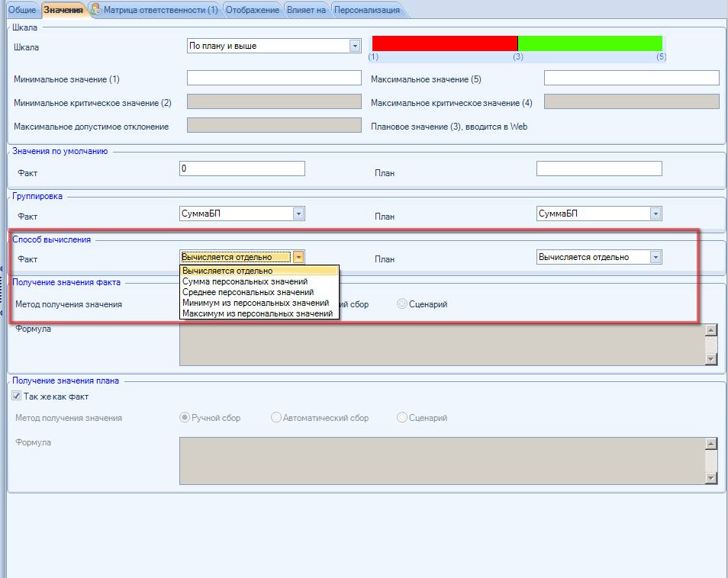The image size is (728, 578).
Task: Expand the Группировка План СуммаБП dropdown
Action: pyautogui.click(x=656, y=214)
